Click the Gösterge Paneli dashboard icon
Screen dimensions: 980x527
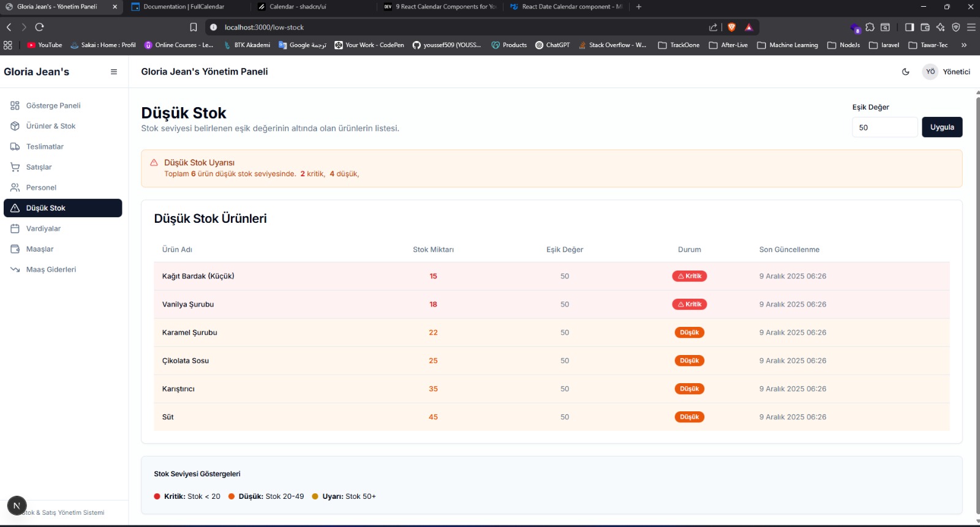(15, 105)
